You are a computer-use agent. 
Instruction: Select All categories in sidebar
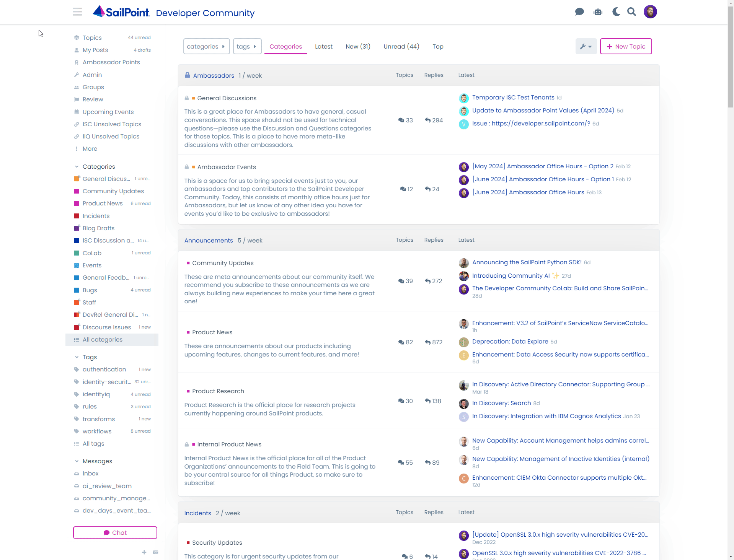112,339
